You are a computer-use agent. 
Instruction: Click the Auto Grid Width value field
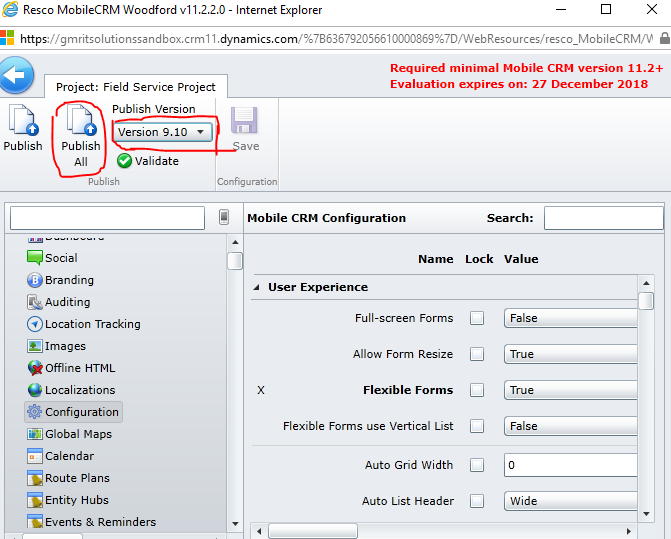[571, 465]
